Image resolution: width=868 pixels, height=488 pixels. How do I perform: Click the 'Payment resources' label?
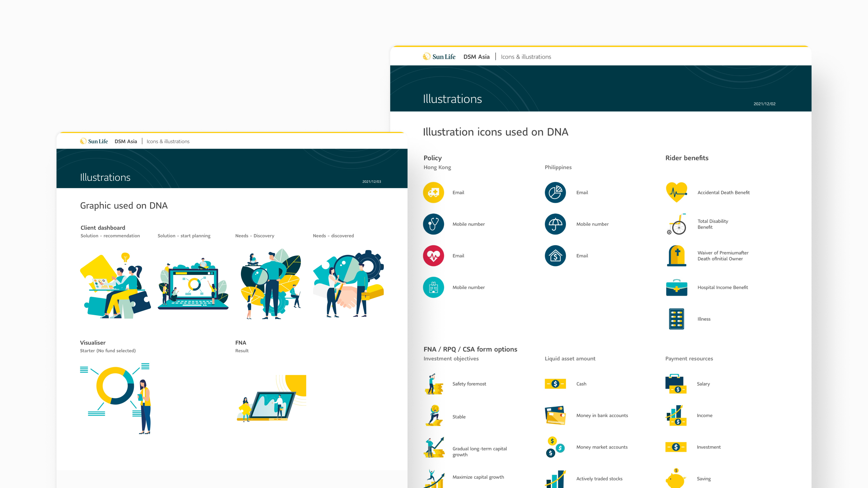(x=689, y=359)
